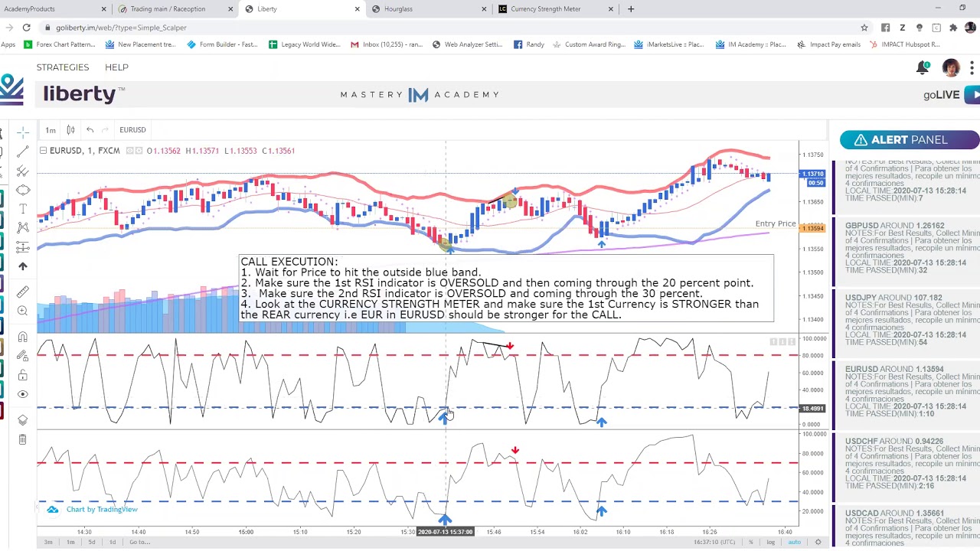Select the geometric shapes brush tool
The width and height of the screenshot is (980, 551).
pyautogui.click(x=23, y=190)
